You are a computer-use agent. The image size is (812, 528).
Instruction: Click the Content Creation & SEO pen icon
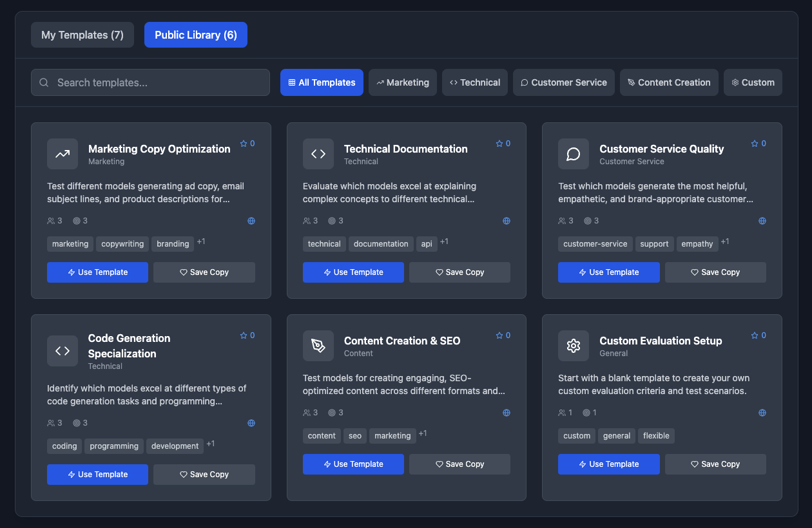(x=318, y=346)
